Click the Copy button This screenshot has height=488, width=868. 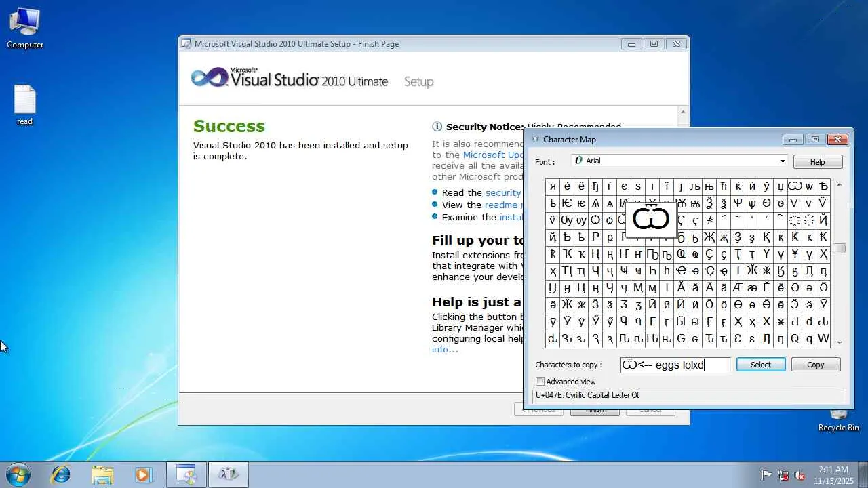(x=815, y=365)
